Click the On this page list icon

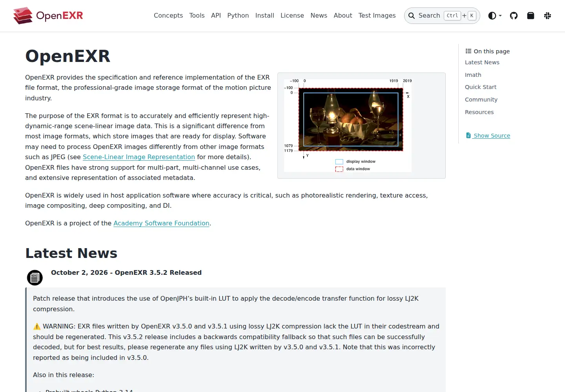tap(468, 51)
